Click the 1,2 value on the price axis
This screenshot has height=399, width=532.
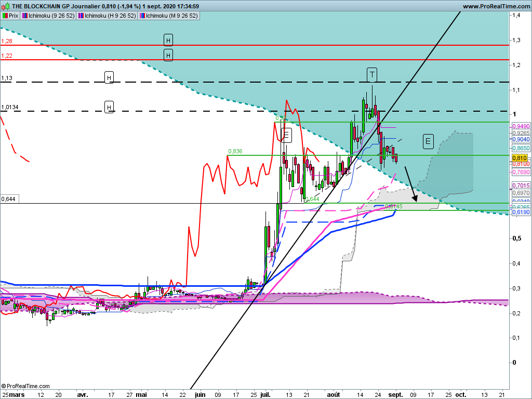(516, 65)
